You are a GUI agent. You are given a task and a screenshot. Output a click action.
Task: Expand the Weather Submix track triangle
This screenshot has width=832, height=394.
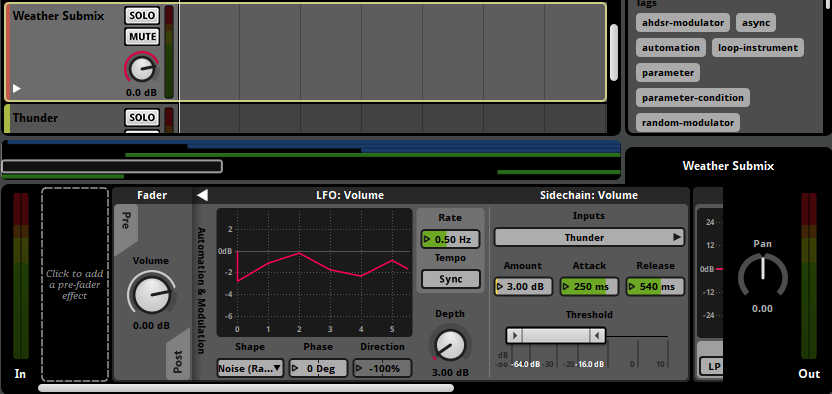tap(17, 88)
